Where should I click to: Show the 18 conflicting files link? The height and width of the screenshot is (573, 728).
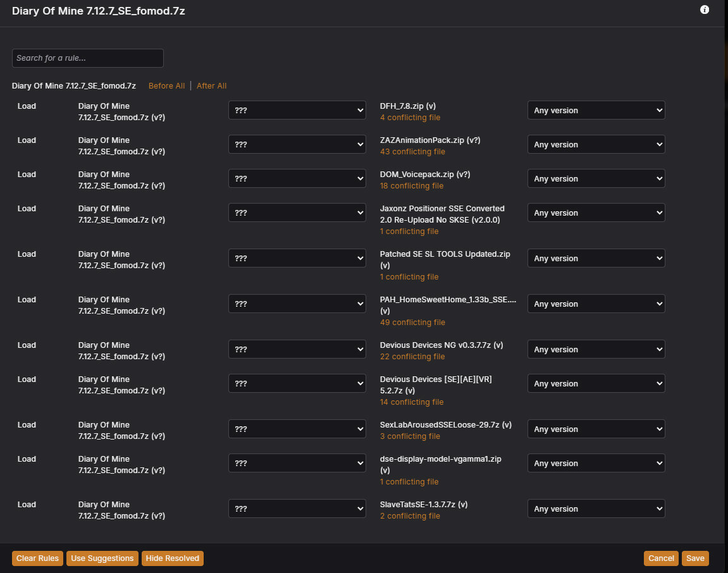[411, 186]
